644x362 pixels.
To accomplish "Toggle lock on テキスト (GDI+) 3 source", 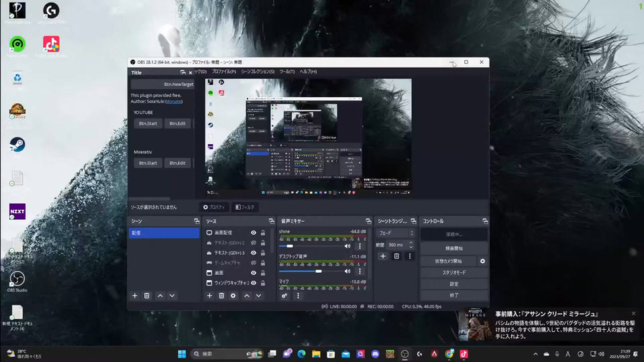I will click(263, 253).
